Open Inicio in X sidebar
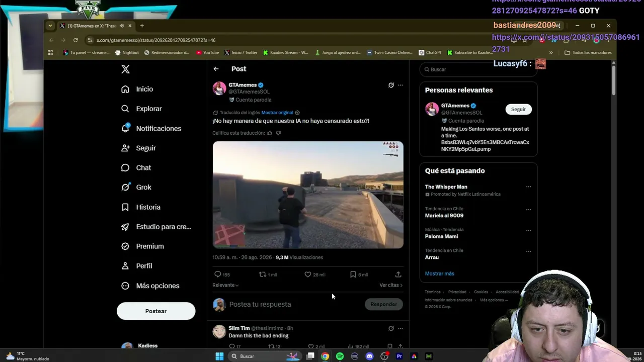Image resolution: width=644 pixels, height=362 pixels. click(137, 89)
